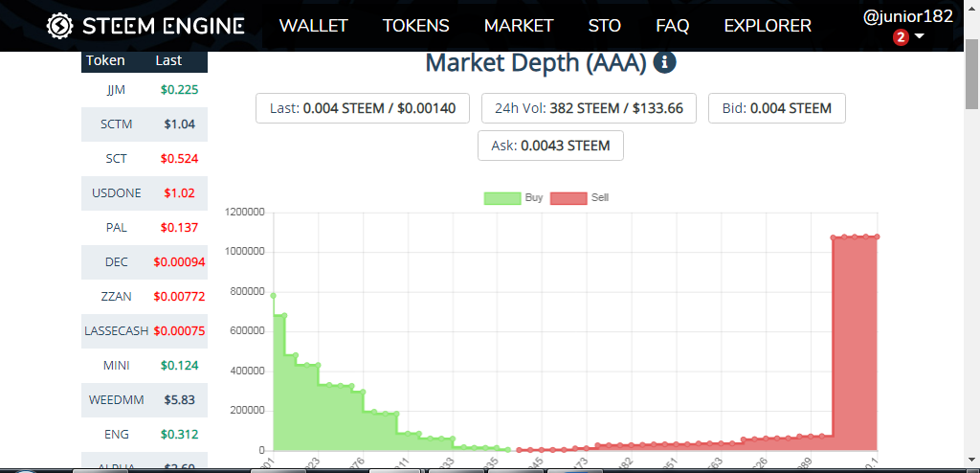Click the WEEDMM price $5.83
The width and height of the screenshot is (980, 473).
(179, 400)
